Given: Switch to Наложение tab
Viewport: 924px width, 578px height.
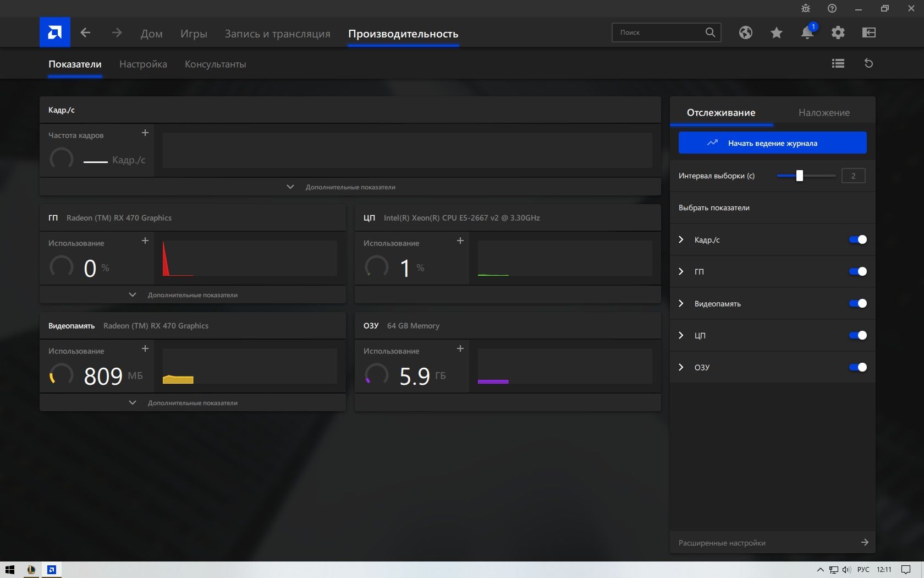Looking at the screenshot, I should tap(824, 112).
